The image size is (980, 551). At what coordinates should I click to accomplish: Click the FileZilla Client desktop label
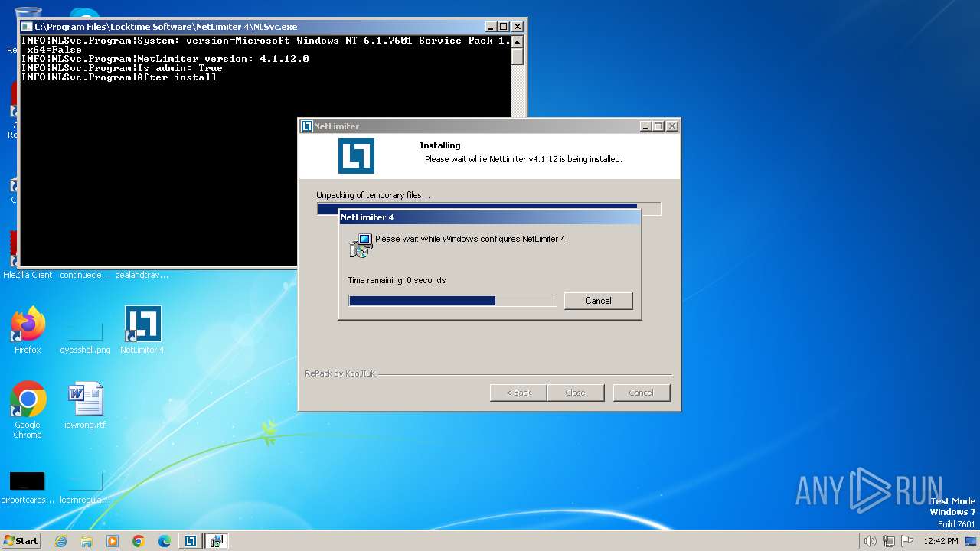[x=28, y=275]
